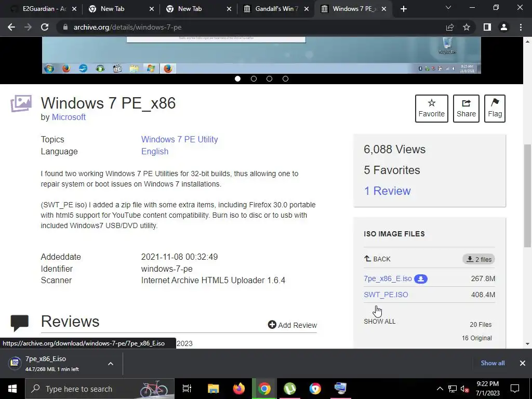This screenshot has width=532, height=399.
Task: Download all 2 files
Action: coord(478,259)
